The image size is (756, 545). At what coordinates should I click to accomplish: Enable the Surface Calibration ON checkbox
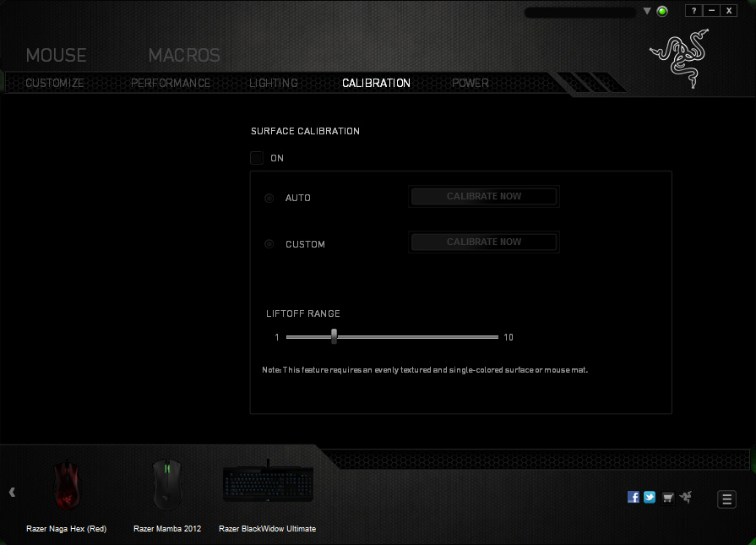click(x=257, y=158)
